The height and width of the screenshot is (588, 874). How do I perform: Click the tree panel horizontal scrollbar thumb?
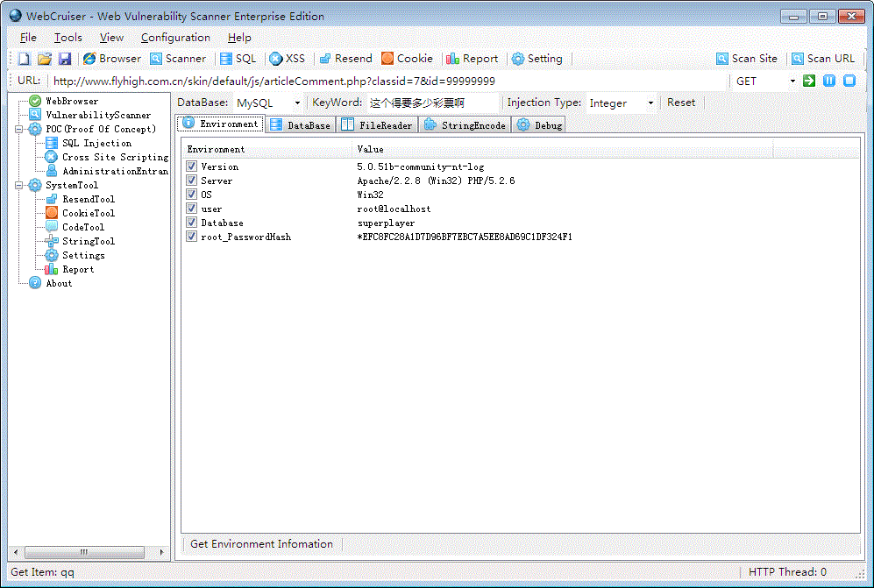(x=84, y=552)
